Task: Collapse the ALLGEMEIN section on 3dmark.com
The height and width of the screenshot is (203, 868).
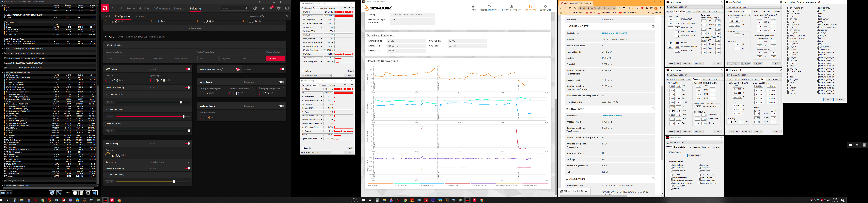Action: coord(653,179)
